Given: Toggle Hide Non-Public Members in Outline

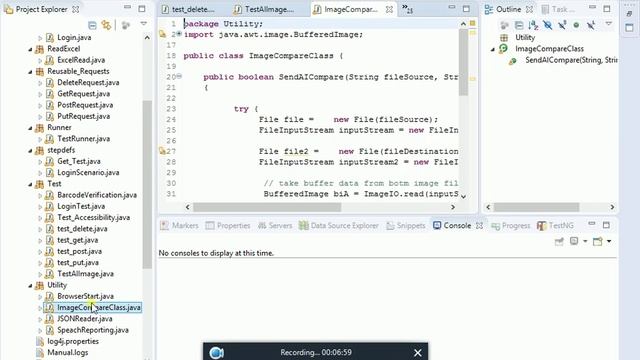Looking at the screenshot, I should pyautogui.click(x=576, y=25).
